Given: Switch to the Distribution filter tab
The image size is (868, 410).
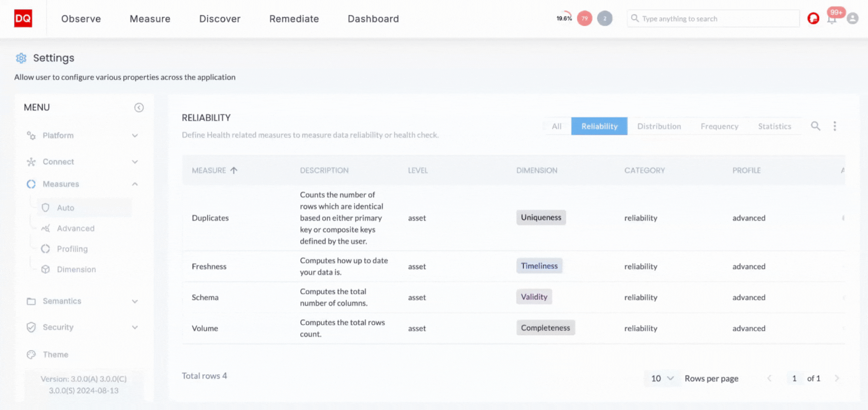Looking at the screenshot, I should coord(659,126).
